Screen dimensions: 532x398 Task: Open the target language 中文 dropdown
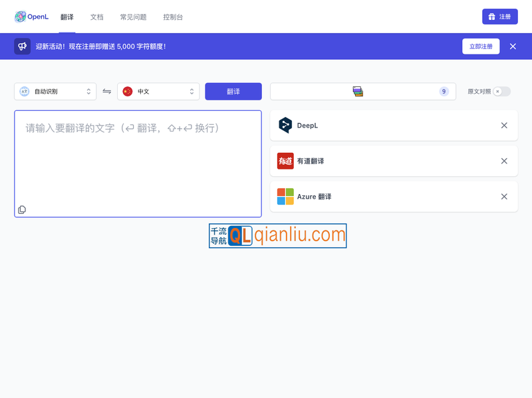pyautogui.click(x=158, y=91)
